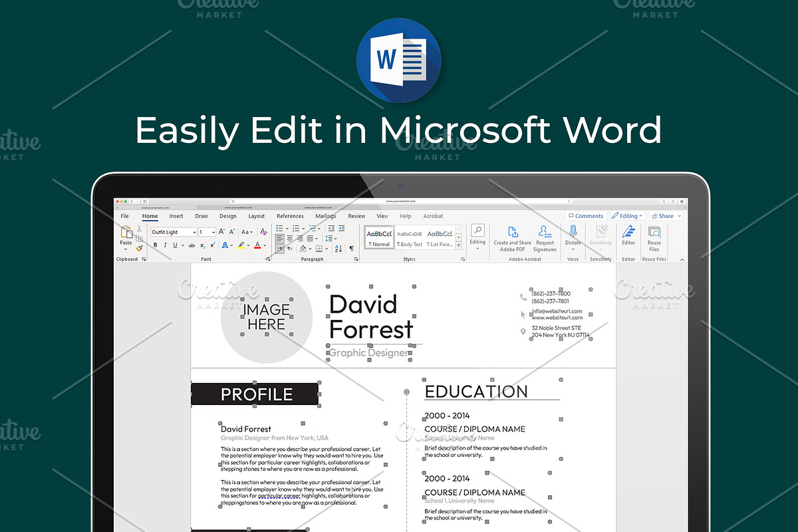Click the IMAGE HERE circle placeholder
This screenshot has width=798, height=532.
point(267,317)
